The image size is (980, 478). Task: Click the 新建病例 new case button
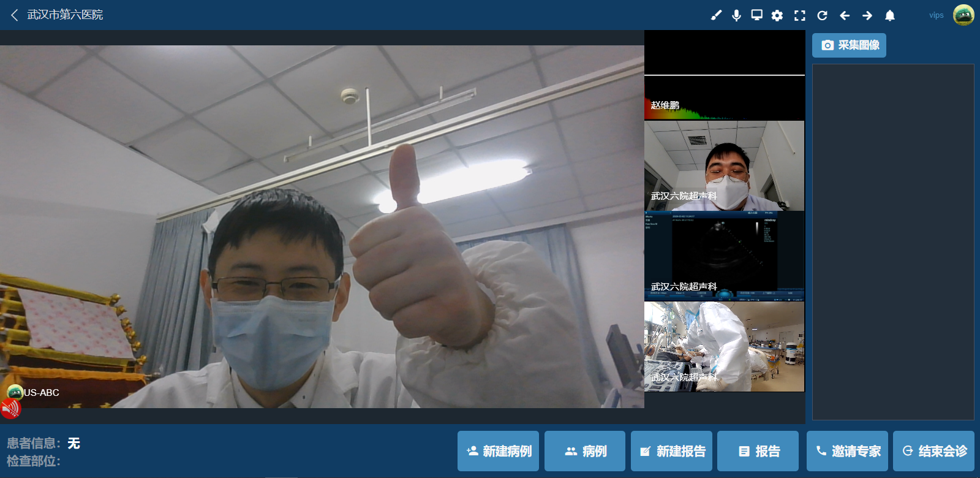pos(498,451)
